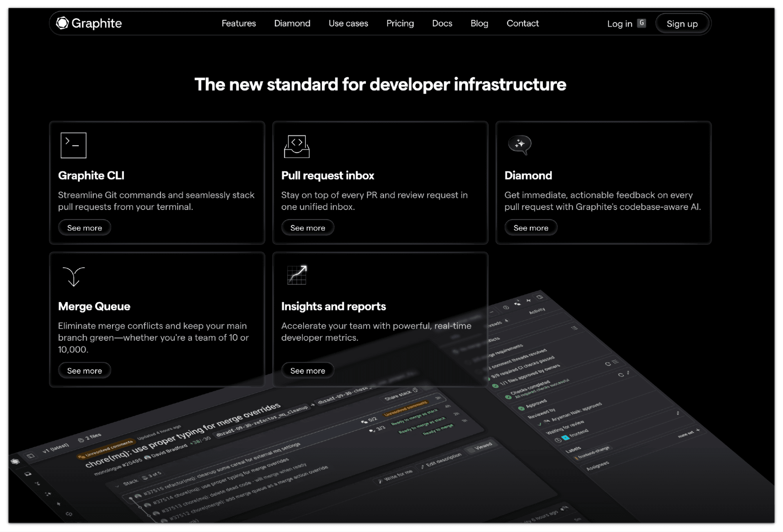Open the Docs link
Viewport: 783px width, 532px height.
tap(442, 24)
